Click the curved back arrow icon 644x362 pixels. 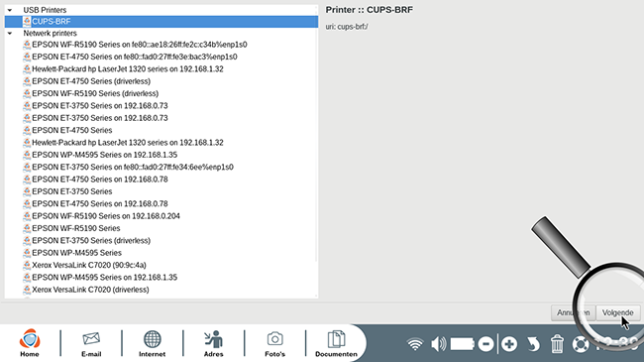pyautogui.click(x=533, y=344)
